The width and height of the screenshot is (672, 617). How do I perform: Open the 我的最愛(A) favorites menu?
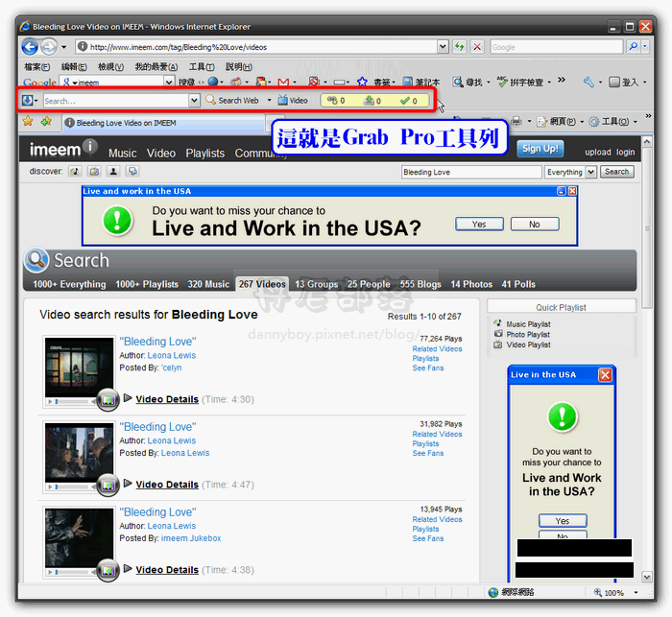tap(156, 67)
